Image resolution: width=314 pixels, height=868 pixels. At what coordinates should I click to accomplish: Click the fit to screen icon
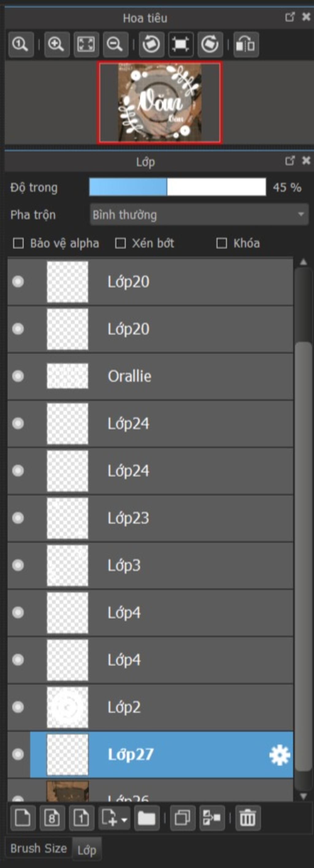point(86,44)
